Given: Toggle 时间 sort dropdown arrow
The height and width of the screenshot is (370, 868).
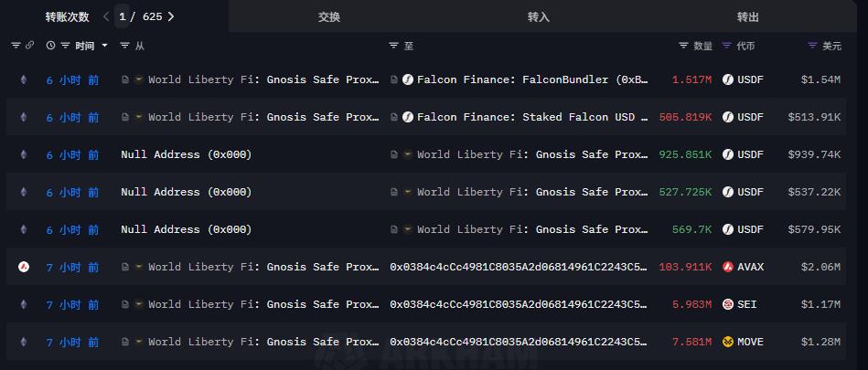Looking at the screenshot, I should [104, 46].
